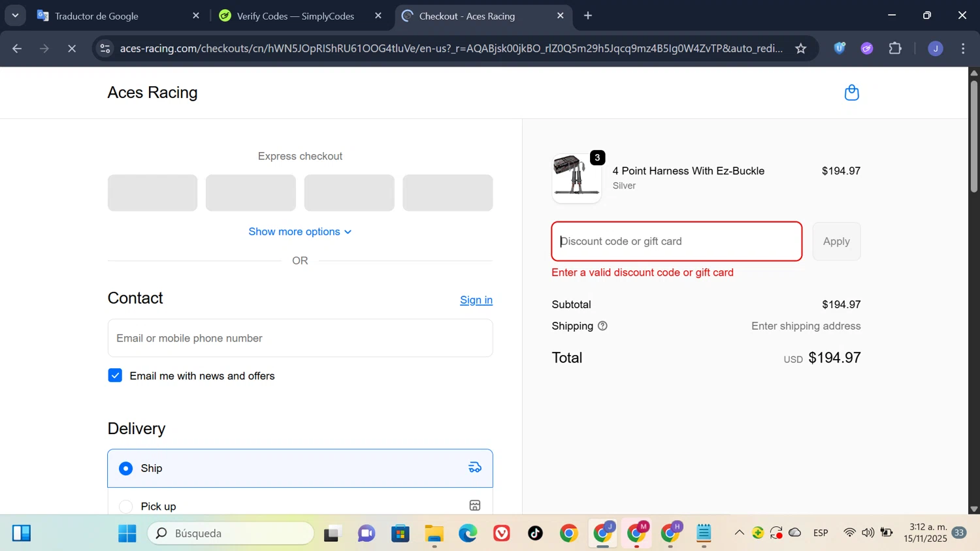Uncheck Email me with news and offers
The width and height of the screenshot is (980, 551).
tap(115, 375)
